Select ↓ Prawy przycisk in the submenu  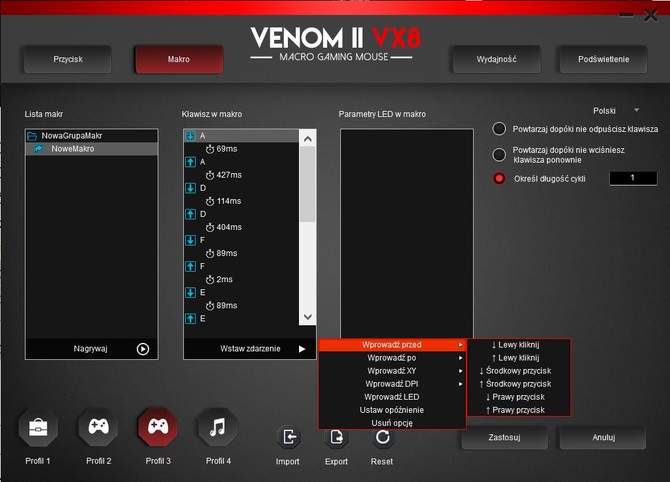click(x=519, y=397)
